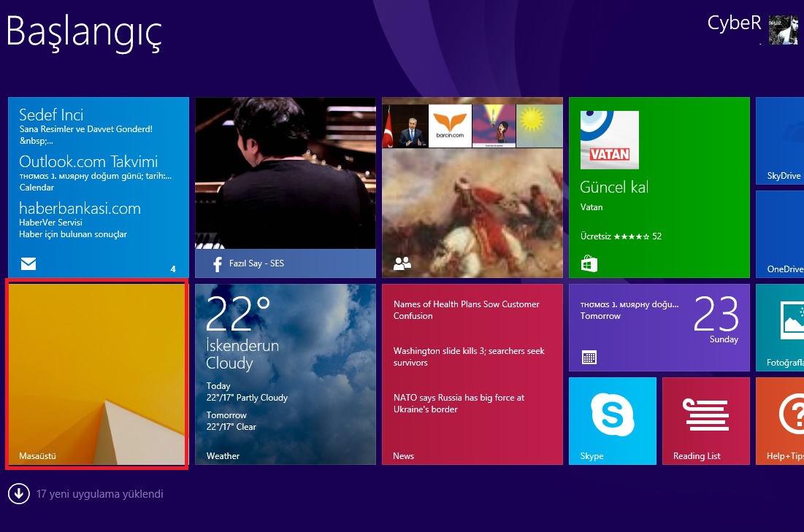Viewport: 804px width, 532px height.
Task: Open the Masaüstü desktop tile
Action: [99, 374]
